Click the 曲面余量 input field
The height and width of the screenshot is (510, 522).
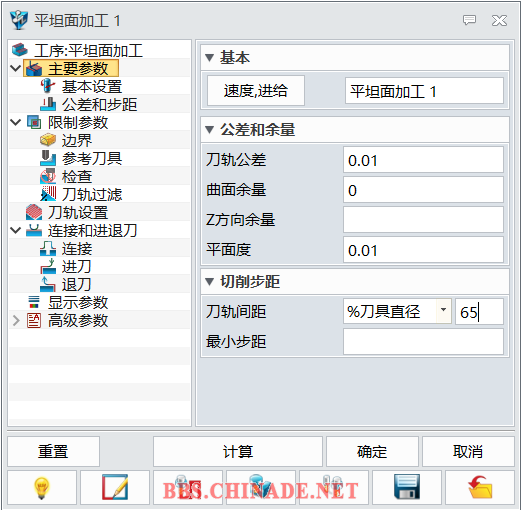(x=423, y=190)
